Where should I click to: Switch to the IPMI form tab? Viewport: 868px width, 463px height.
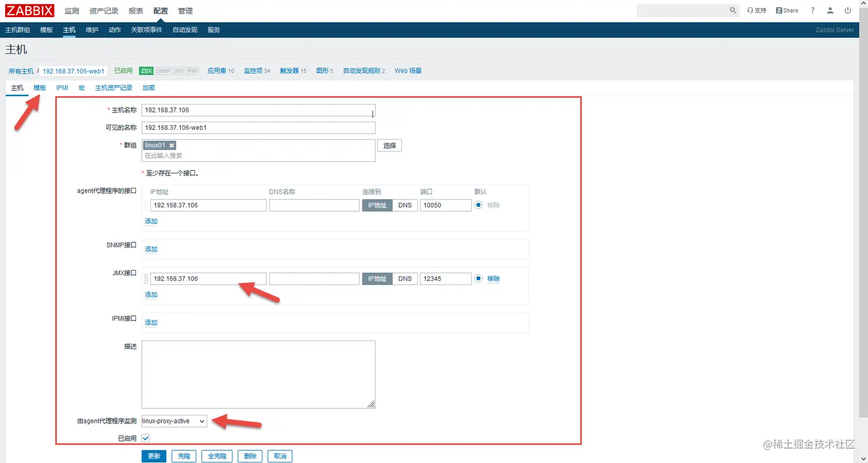click(x=62, y=88)
